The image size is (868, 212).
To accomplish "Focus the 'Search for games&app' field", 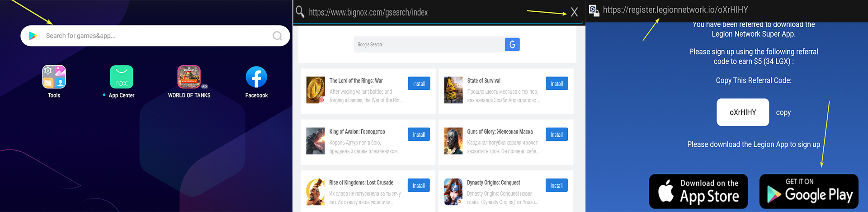I will (155, 36).
